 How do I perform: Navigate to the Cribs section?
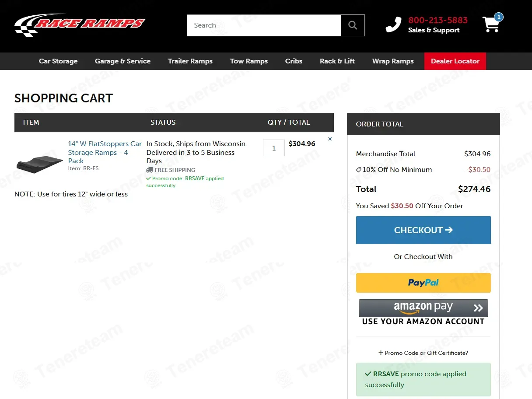294,61
